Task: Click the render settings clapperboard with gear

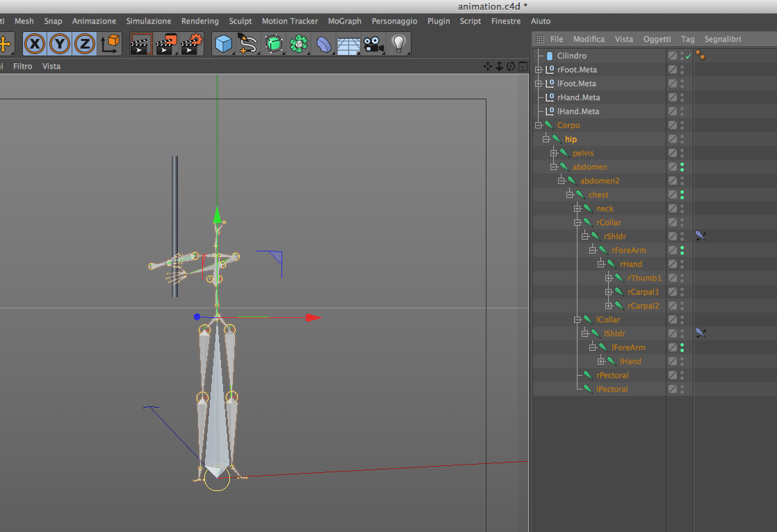Action: tap(190, 44)
